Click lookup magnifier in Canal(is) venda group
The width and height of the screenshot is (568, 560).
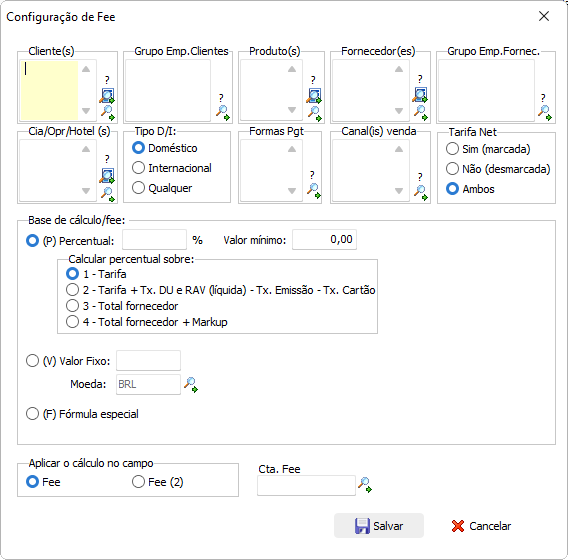click(x=421, y=192)
